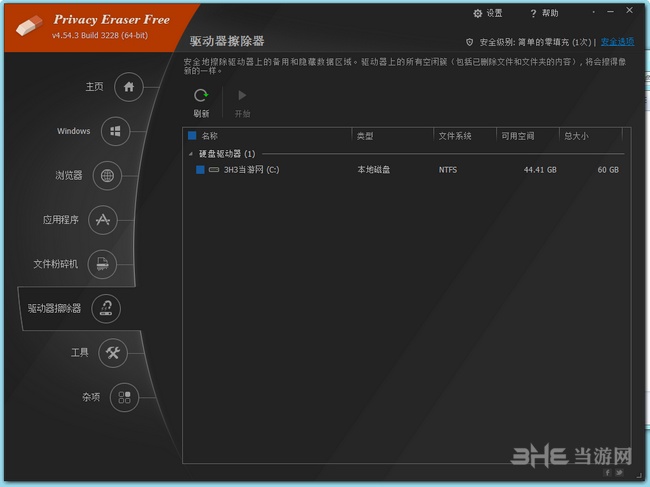This screenshot has height=487, width=650.
Task: Go to 浏览器 menu label
Action: click(x=69, y=175)
